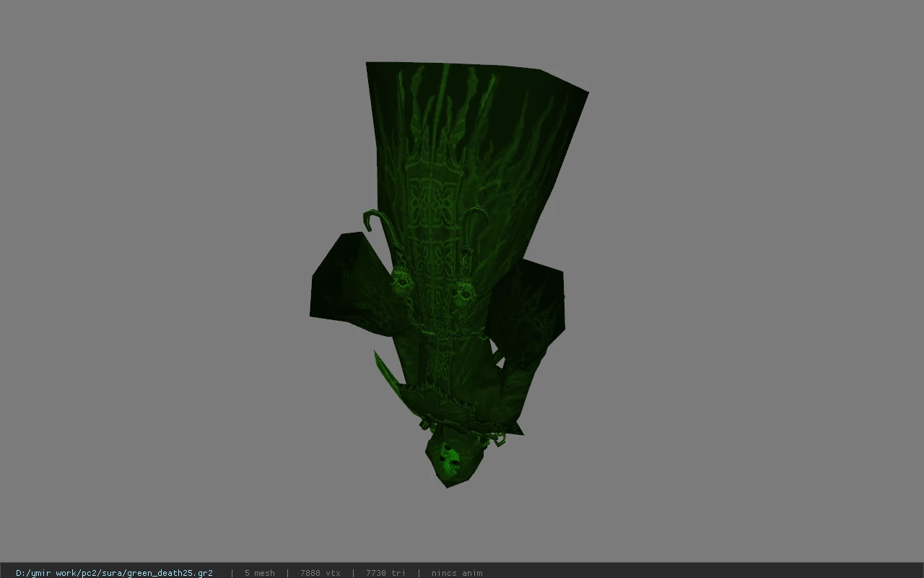Click the '7730 tri' triangle count

385,573
